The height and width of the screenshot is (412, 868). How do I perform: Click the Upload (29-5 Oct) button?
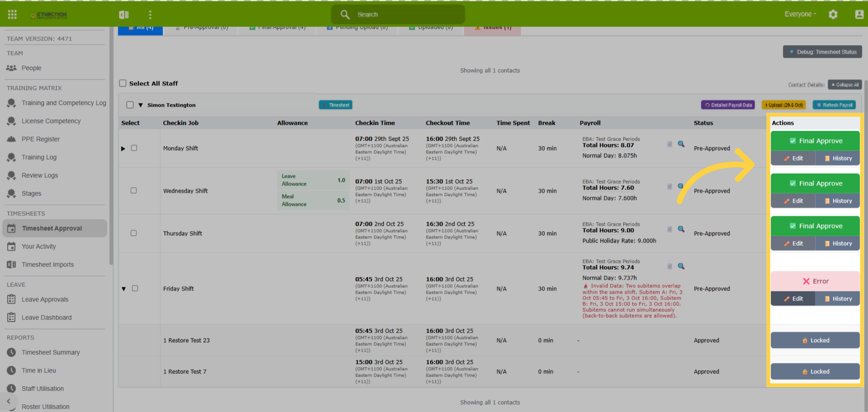[784, 105]
